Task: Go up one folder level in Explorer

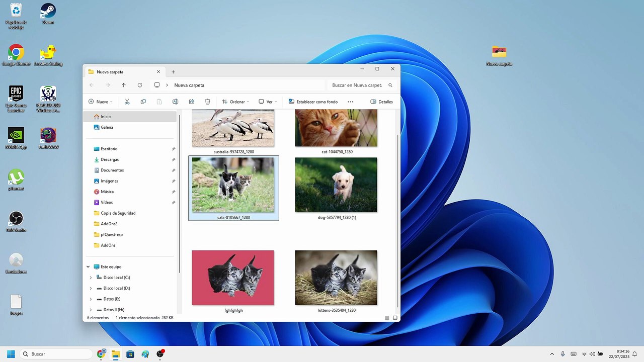Action: [x=124, y=85]
